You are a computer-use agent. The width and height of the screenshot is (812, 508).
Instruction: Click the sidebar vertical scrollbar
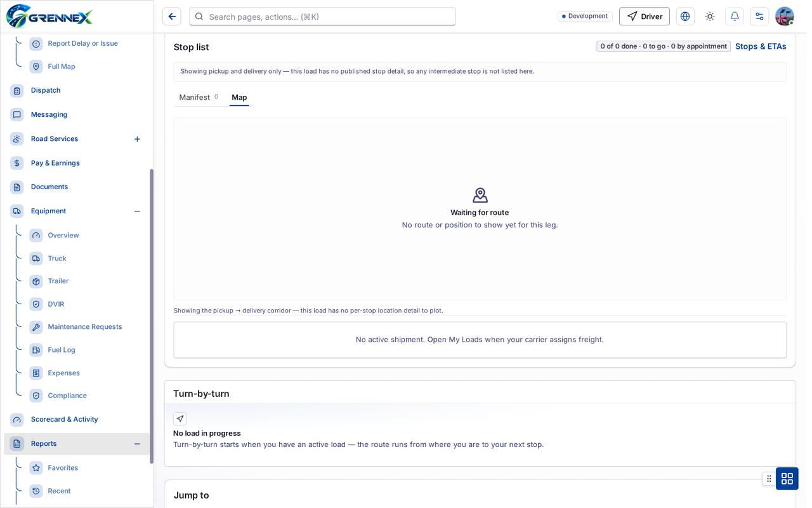coord(152,316)
